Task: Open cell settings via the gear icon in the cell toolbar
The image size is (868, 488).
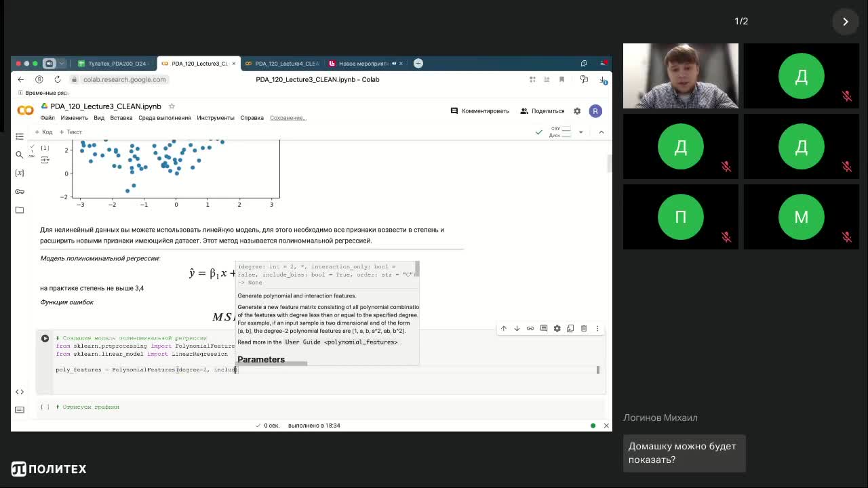Action: coord(557,328)
